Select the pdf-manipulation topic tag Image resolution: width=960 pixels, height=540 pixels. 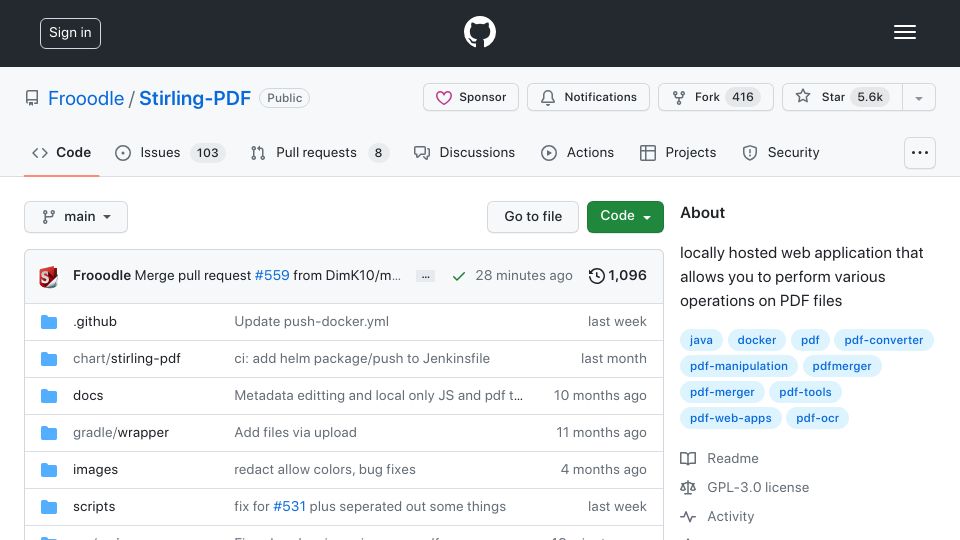coord(738,366)
